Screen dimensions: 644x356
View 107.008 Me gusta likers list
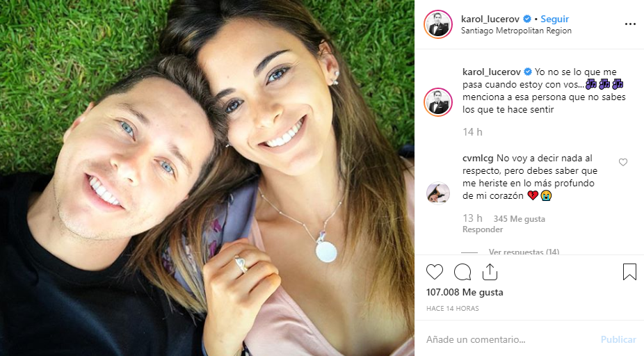pyautogui.click(x=465, y=292)
